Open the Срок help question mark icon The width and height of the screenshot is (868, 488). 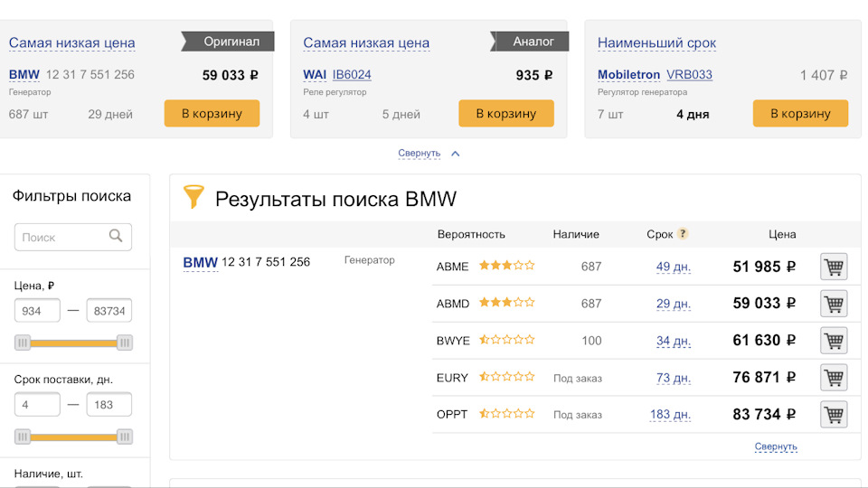tap(683, 233)
